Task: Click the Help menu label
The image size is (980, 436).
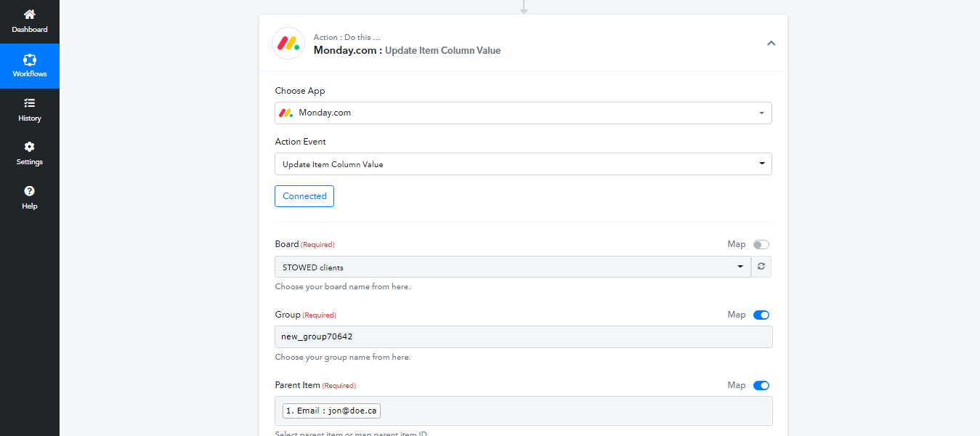Action: (x=30, y=206)
